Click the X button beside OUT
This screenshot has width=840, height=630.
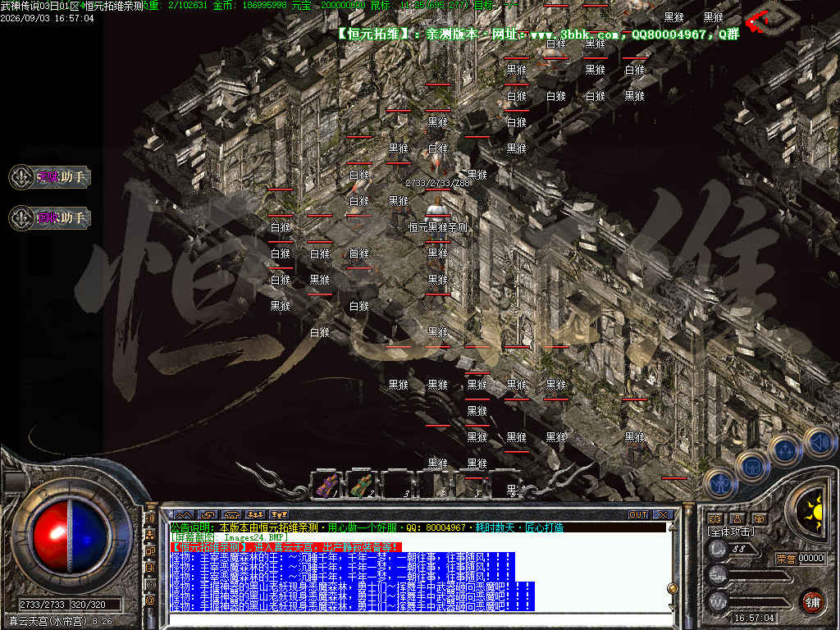663,515
